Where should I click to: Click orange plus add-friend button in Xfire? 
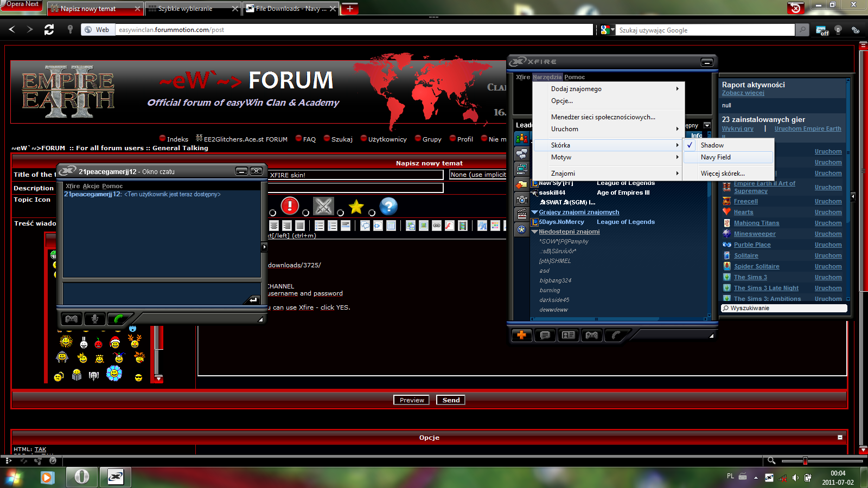(521, 335)
